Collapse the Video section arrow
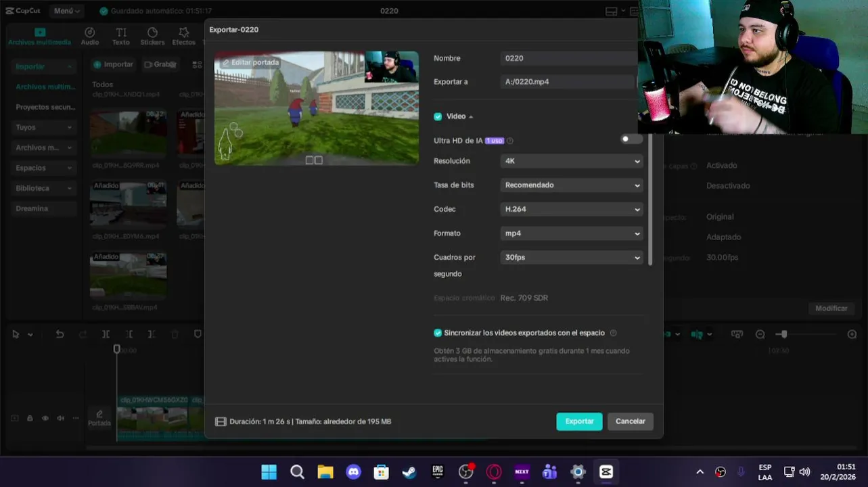Image resolution: width=868 pixels, height=487 pixels. [x=471, y=117]
